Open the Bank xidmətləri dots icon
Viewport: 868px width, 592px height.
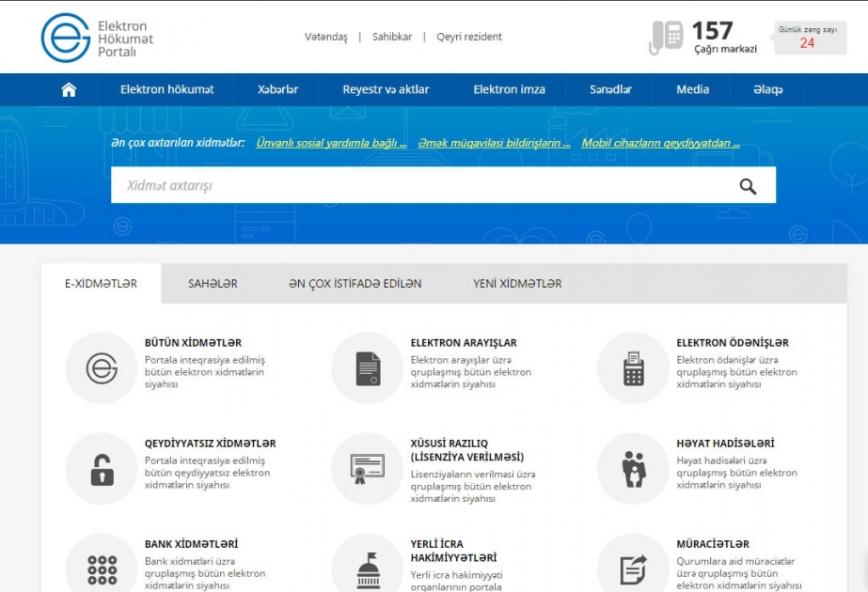pyautogui.click(x=102, y=565)
